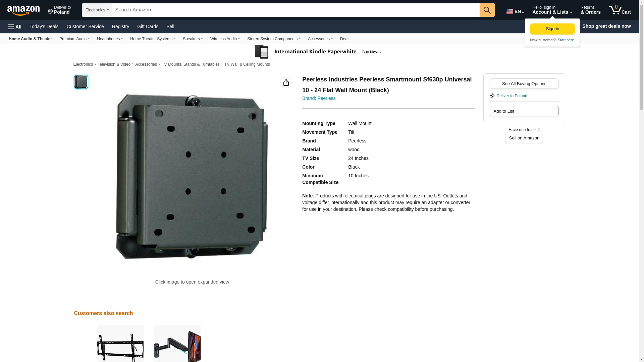The width and height of the screenshot is (644, 362).
Task: Open Today's Deals in the navigation bar
Action: click(x=44, y=26)
